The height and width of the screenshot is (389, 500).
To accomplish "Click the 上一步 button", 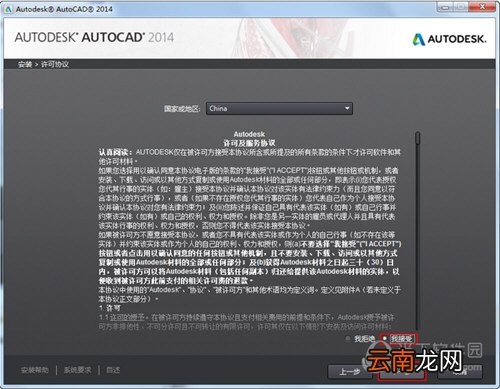I will coord(350,371).
